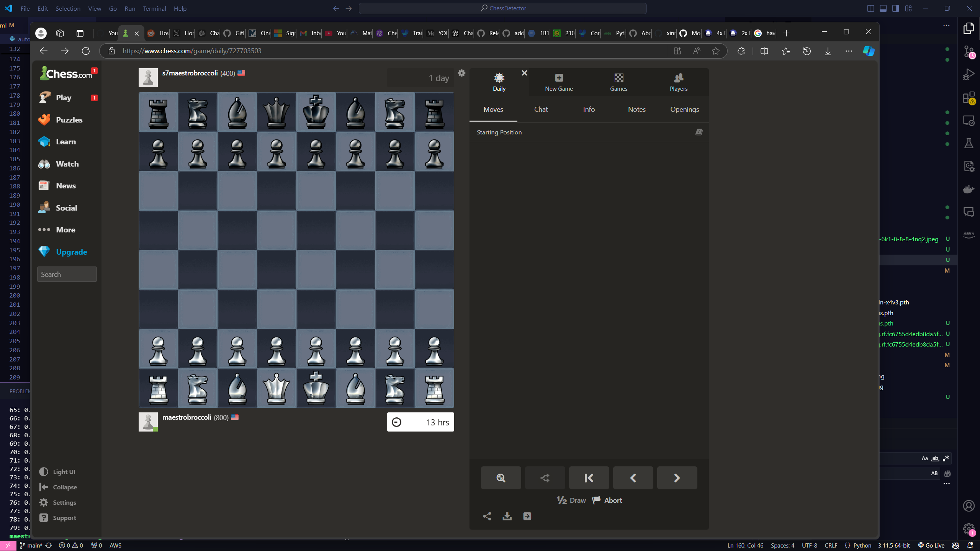Click the browser address bar
This screenshot has height=551, width=980.
pos(268,51)
